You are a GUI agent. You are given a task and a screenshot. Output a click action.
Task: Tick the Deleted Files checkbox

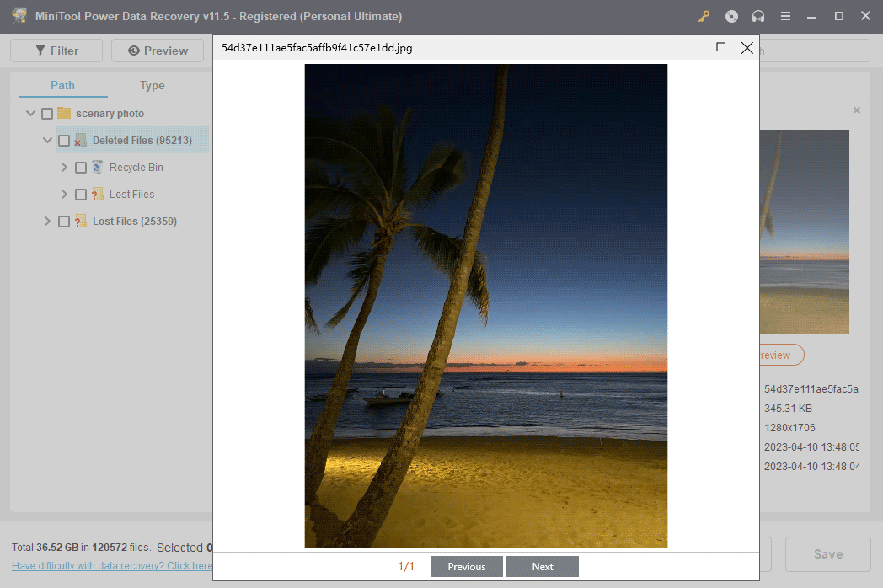(x=64, y=141)
